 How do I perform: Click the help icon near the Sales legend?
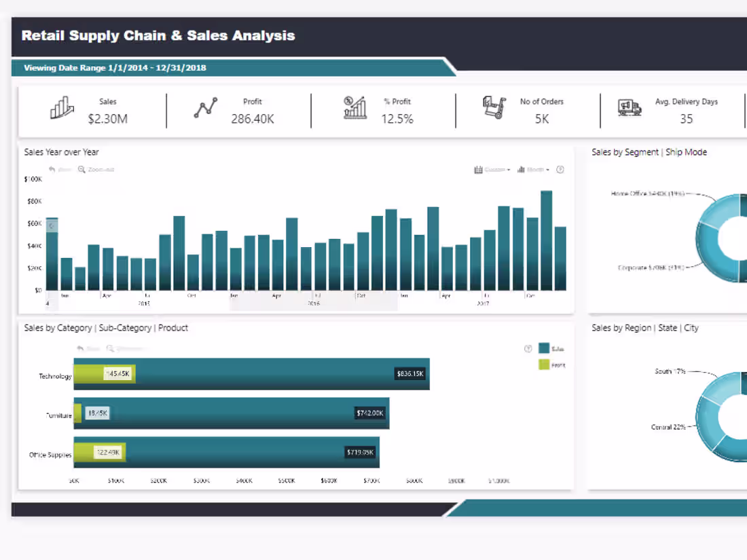528,348
